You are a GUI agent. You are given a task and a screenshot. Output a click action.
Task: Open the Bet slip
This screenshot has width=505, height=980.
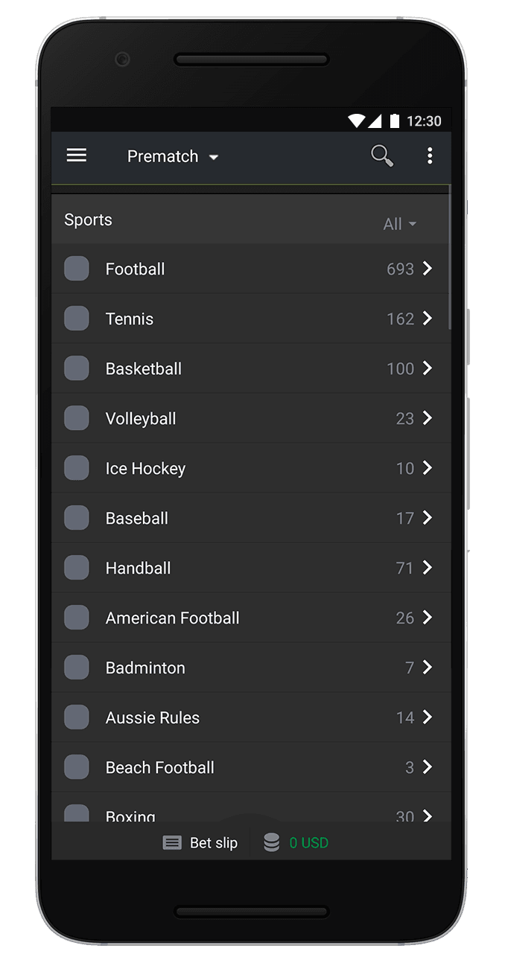213,842
